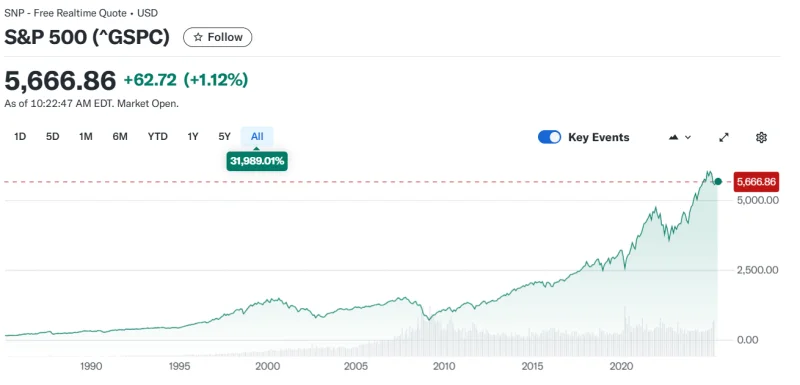
Task: Open chart type dropdown chevron
Action: [x=688, y=137]
